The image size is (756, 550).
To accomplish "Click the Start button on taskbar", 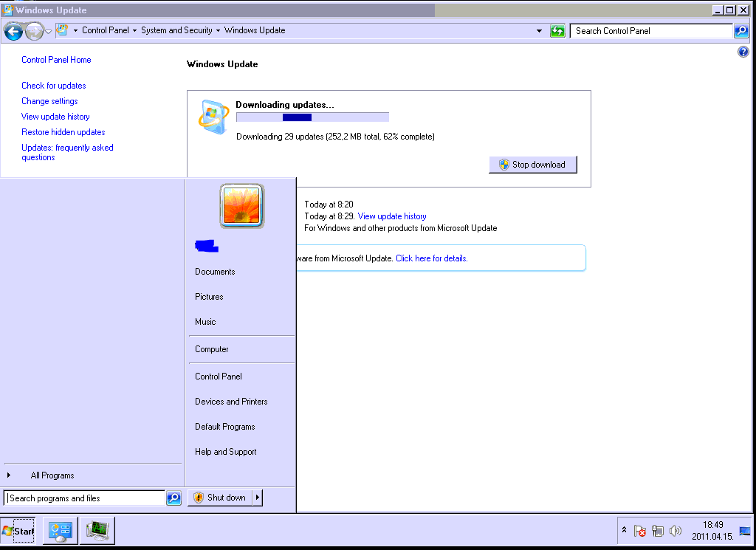I will [x=18, y=531].
